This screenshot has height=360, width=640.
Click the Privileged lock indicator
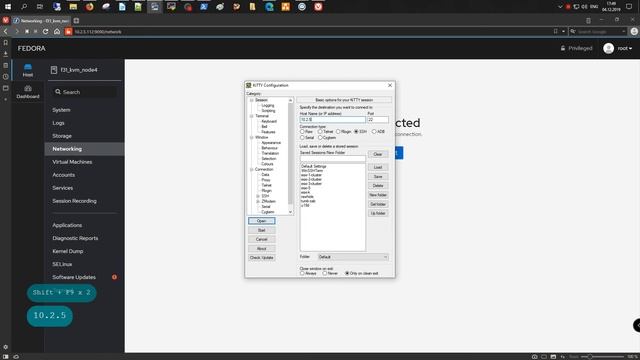click(576, 48)
